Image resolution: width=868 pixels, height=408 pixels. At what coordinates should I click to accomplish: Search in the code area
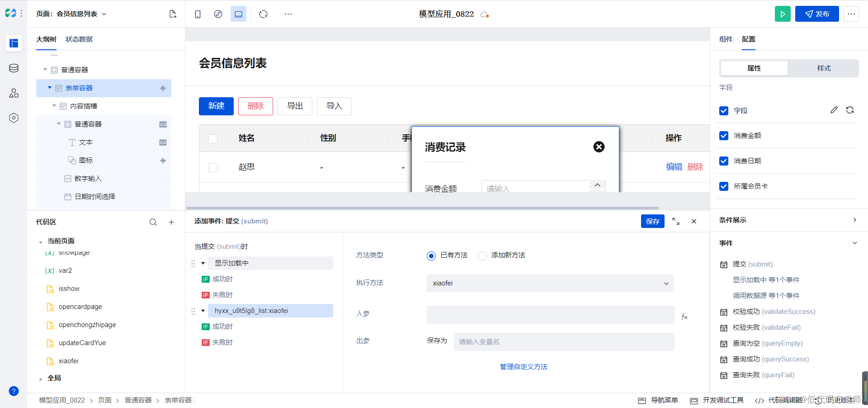(x=153, y=222)
